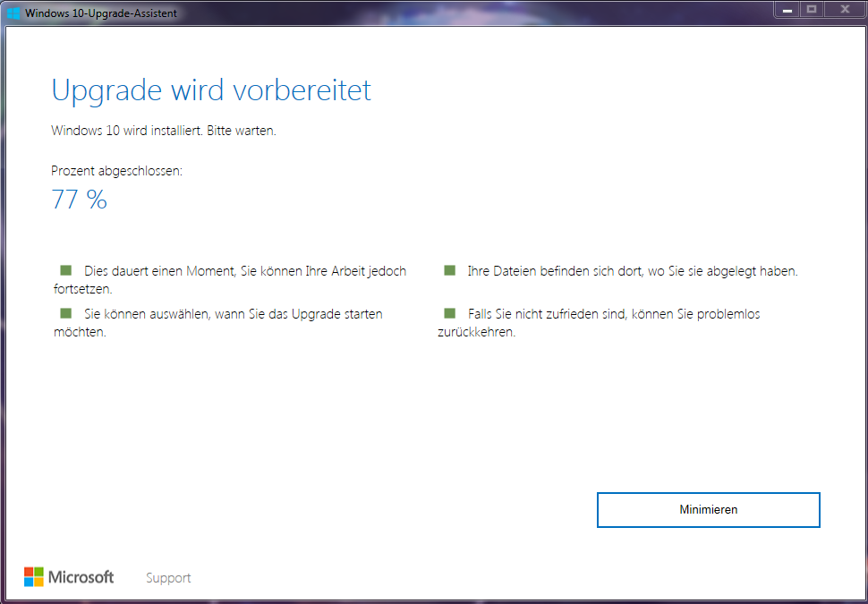Viewport: 868px width, 604px height.
Task: Click green bullet beside 'Sie können auswählen'
Action: point(66,313)
